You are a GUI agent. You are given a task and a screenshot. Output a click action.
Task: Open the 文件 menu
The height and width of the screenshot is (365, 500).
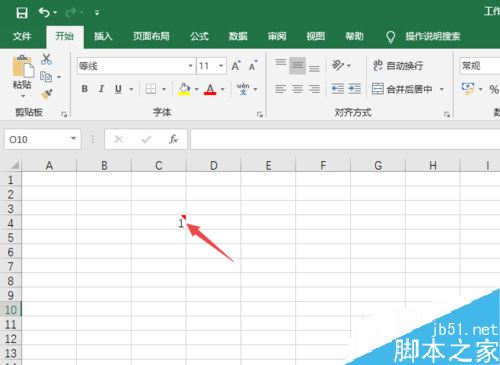click(x=22, y=36)
